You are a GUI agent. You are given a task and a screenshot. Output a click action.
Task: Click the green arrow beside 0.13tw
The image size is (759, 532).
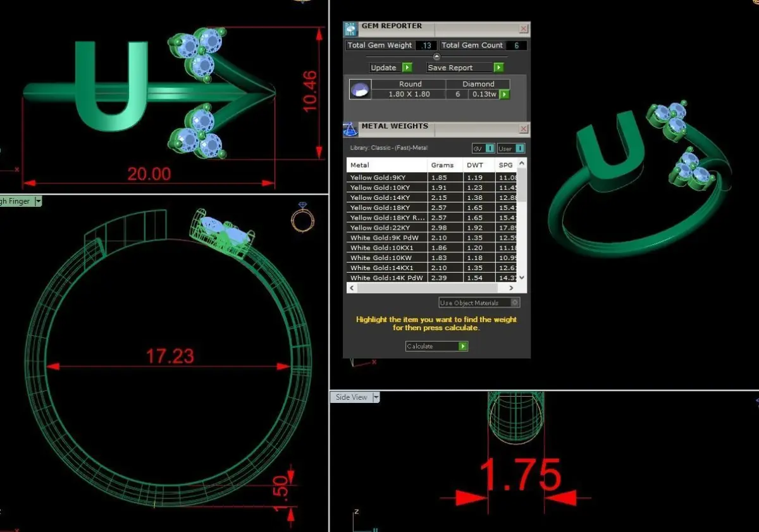coord(504,94)
